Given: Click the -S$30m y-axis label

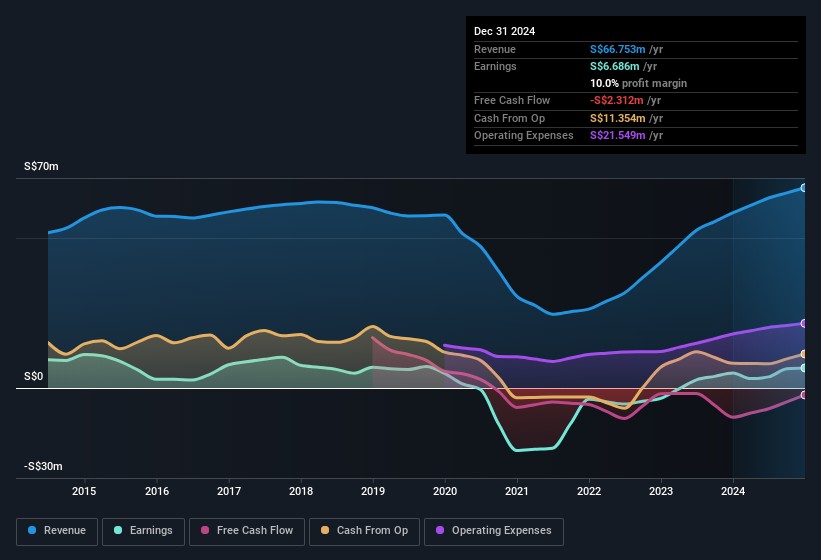Looking at the screenshot, I should point(43,467).
